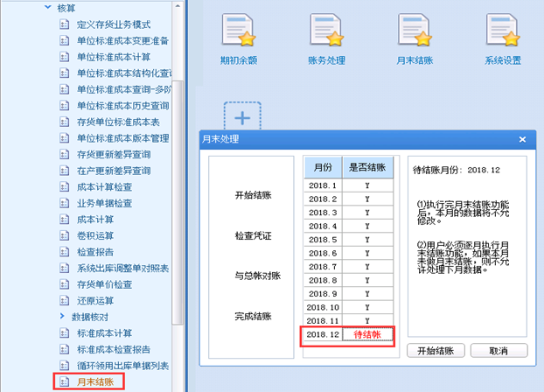Click the 是否结账 column header
The height and width of the screenshot is (392, 544).
point(371,166)
